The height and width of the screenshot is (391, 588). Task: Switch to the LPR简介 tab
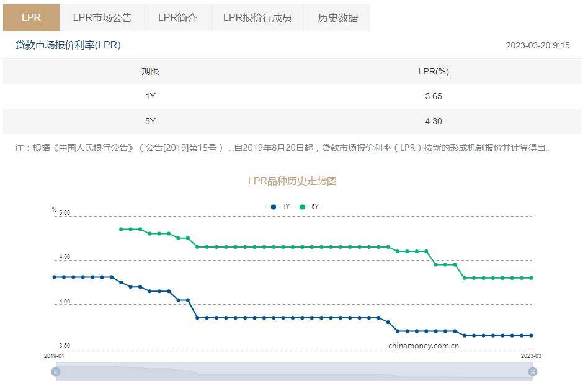177,17
